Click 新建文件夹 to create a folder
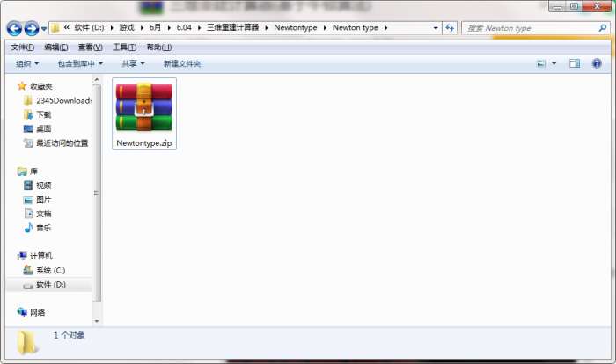 pyautogui.click(x=182, y=63)
